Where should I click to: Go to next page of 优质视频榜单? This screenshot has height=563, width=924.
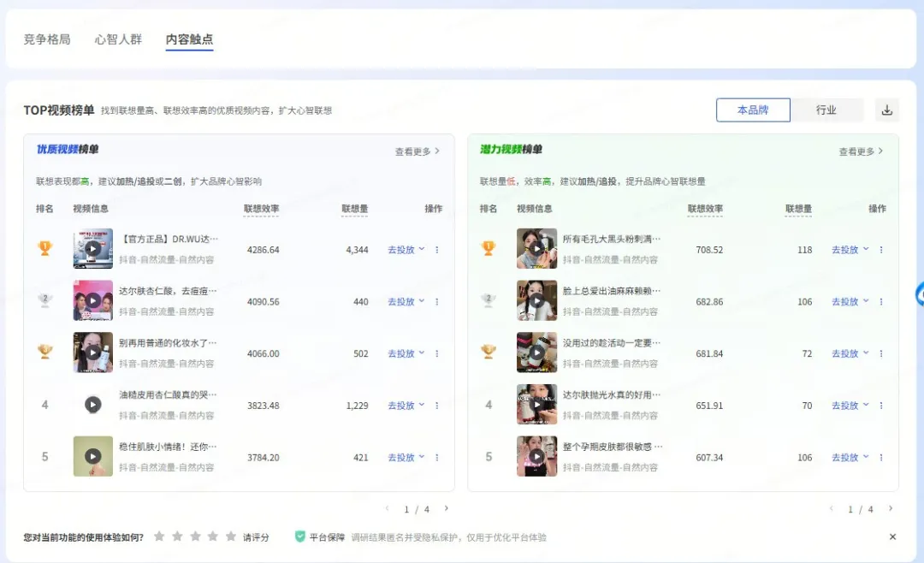point(446,509)
